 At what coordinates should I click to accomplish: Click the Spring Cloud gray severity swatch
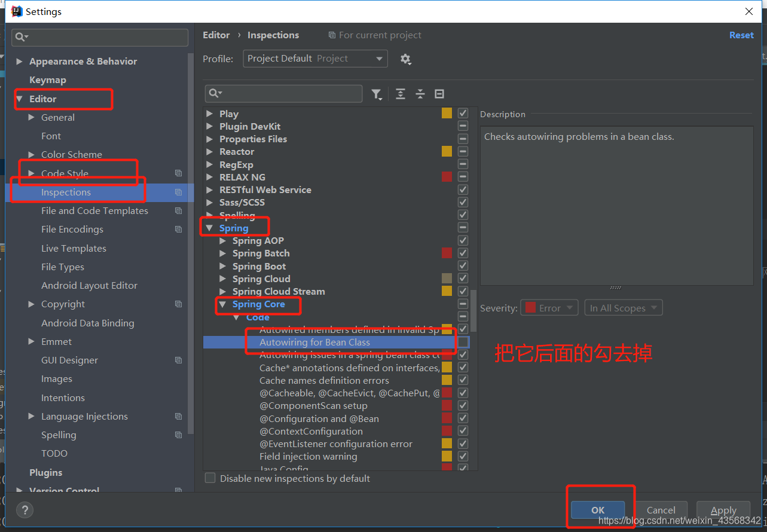pyautogui.click(x=447, y=279)
